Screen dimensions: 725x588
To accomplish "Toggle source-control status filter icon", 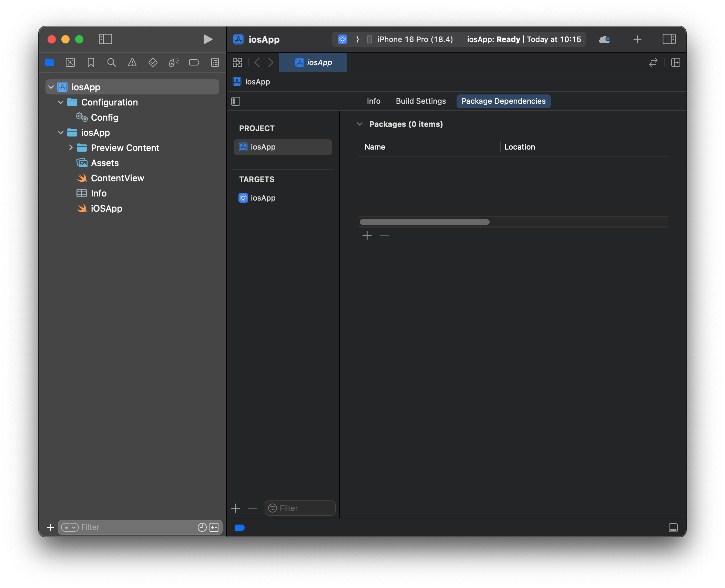I will coord(214,527).
